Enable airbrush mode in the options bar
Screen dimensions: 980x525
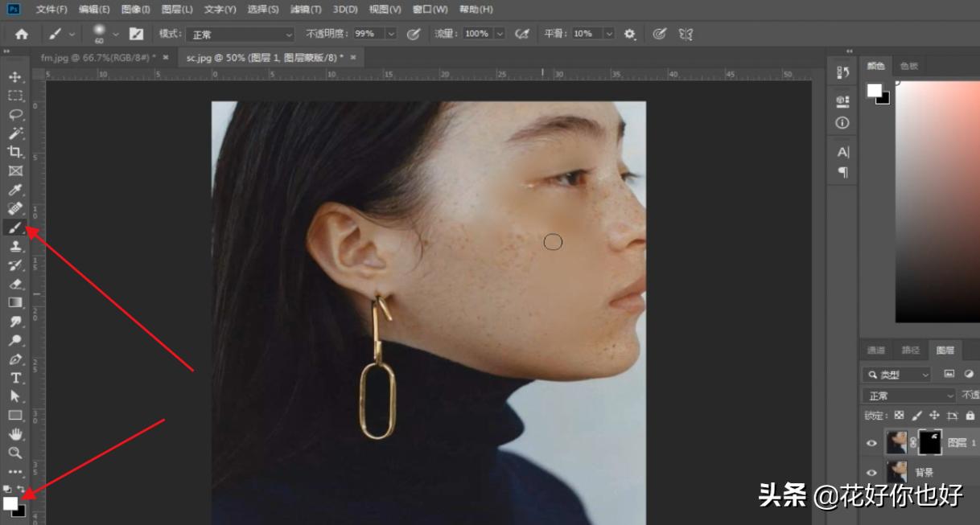pyautogui.click(x=522, y=33)
